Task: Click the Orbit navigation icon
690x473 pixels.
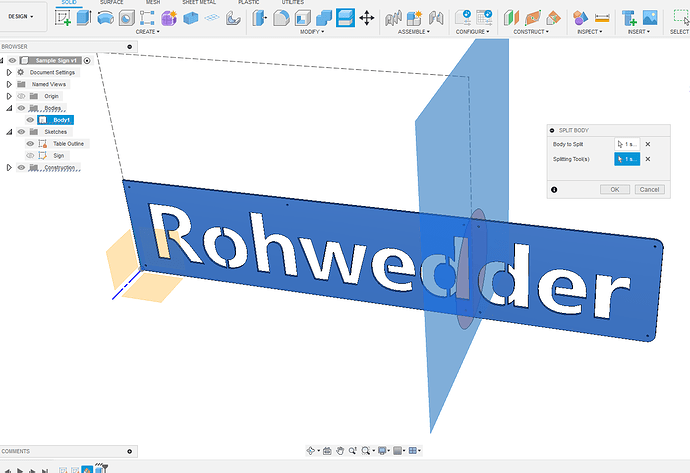Action: [311, 451]
